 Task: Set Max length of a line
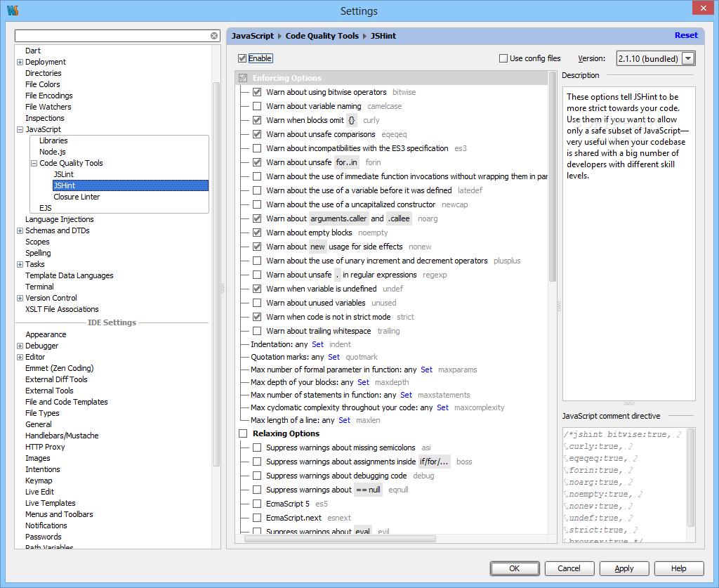click(344, 420)
